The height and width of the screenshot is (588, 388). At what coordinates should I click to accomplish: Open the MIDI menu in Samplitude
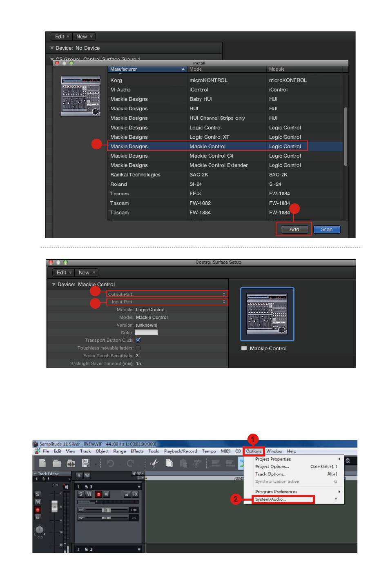click(x=225, y=451)
